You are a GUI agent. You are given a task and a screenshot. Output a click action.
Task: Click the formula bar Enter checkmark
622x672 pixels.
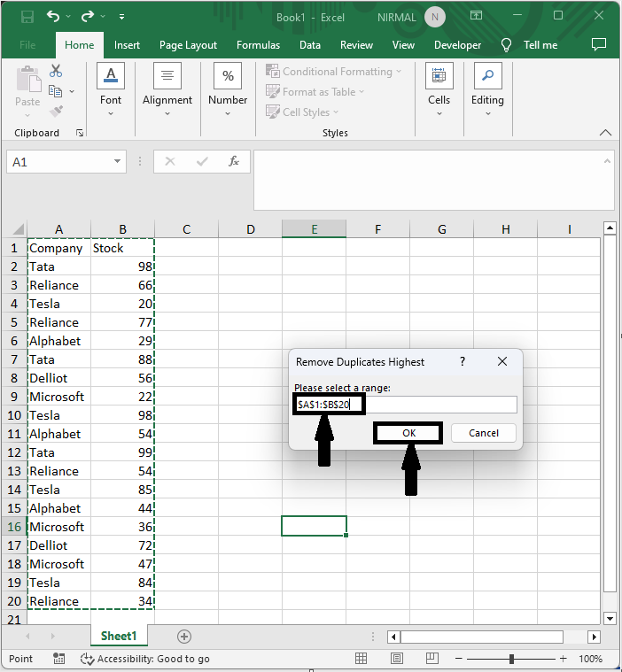(x=202, y=161)
